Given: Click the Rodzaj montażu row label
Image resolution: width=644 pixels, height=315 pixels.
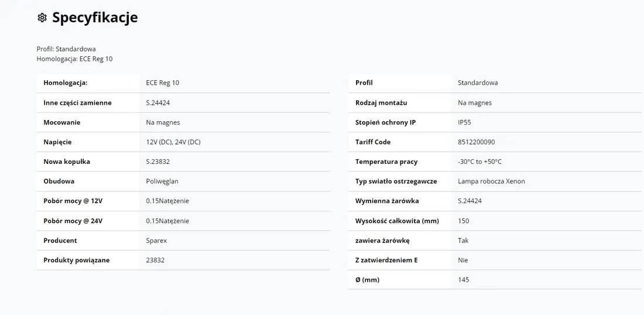Looking at the screenshot, I should coord(381,102).
